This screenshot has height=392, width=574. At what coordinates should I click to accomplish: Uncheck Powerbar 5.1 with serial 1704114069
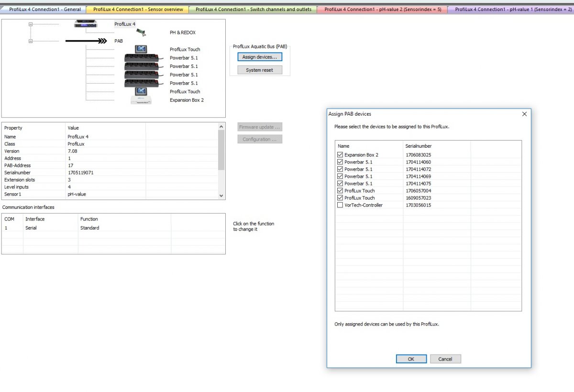[340, 176]
